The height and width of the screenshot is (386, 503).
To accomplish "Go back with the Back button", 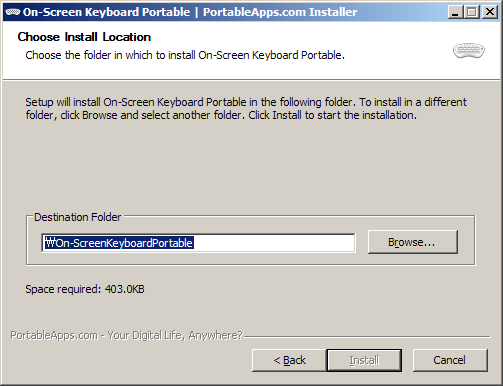I will point(289,360).
